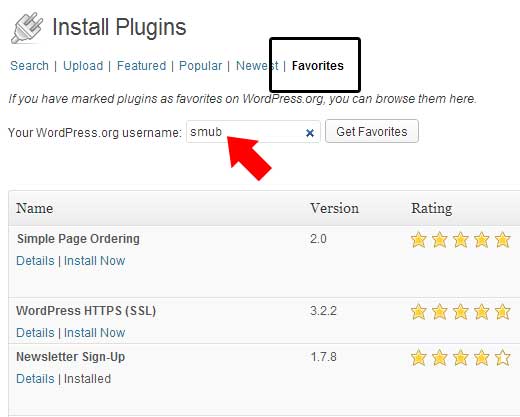This screenshot has width=520, height=417.
Task: Clear username field with the blue X
Action: [310, 133]
